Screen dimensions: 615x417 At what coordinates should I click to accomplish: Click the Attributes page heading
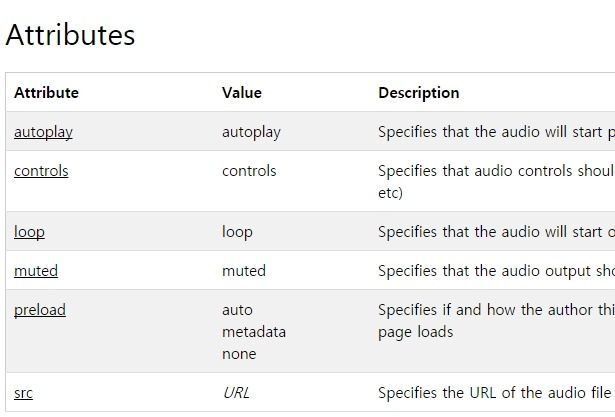71,35
